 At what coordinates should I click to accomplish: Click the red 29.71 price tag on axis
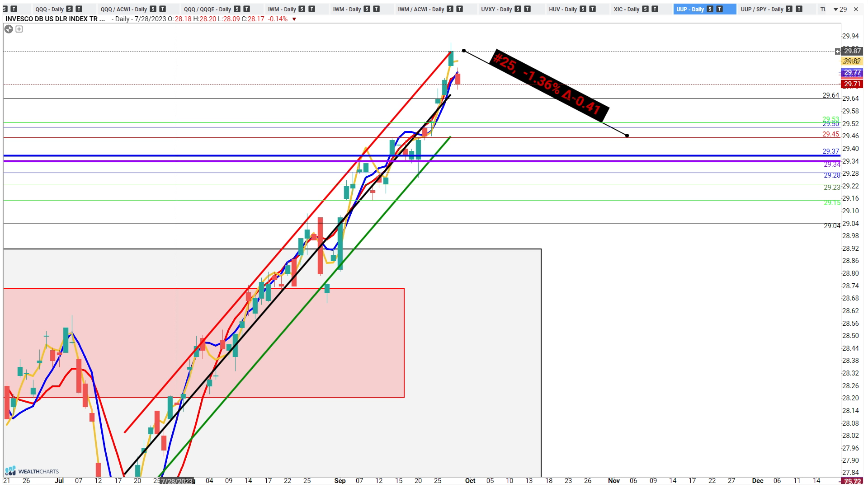pos(852,84)
